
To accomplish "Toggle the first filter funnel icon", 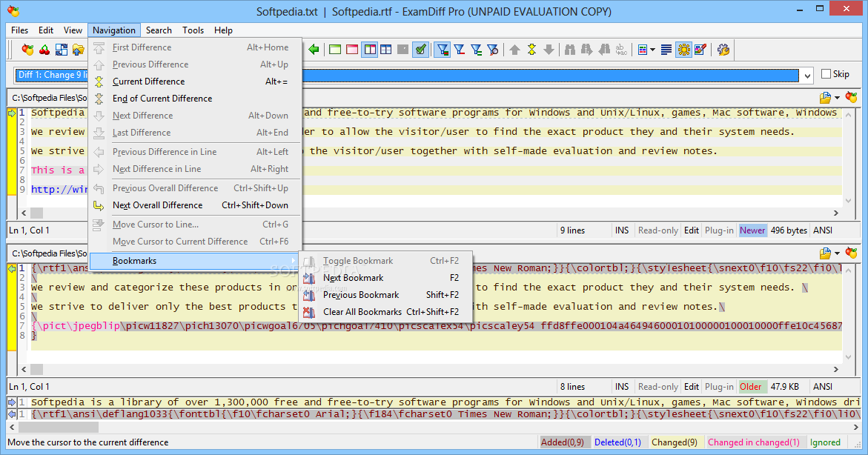I will point(443,50).
